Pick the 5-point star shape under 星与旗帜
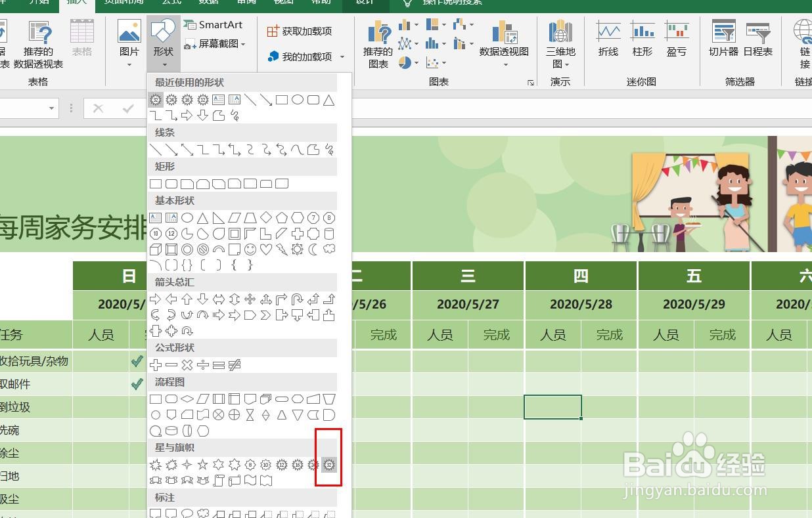The image size is (812, 518). tap(203, 465)
